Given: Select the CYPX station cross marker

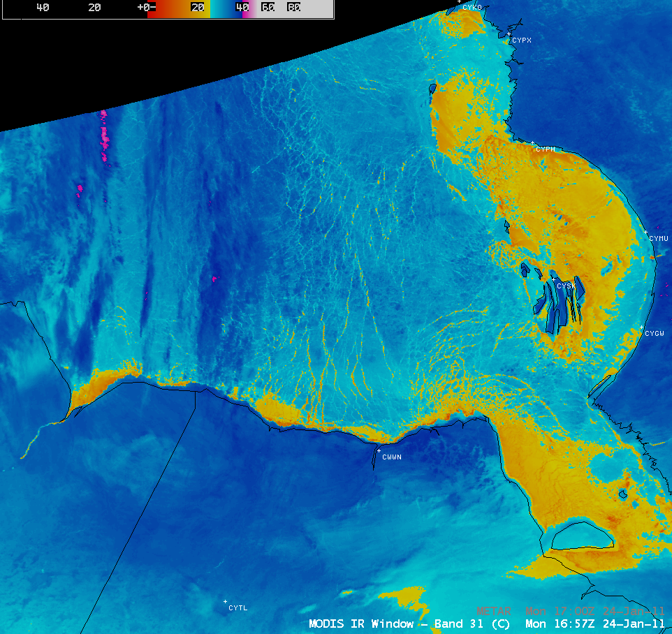Looking at the screenshot, I should [x=509, y=34].
